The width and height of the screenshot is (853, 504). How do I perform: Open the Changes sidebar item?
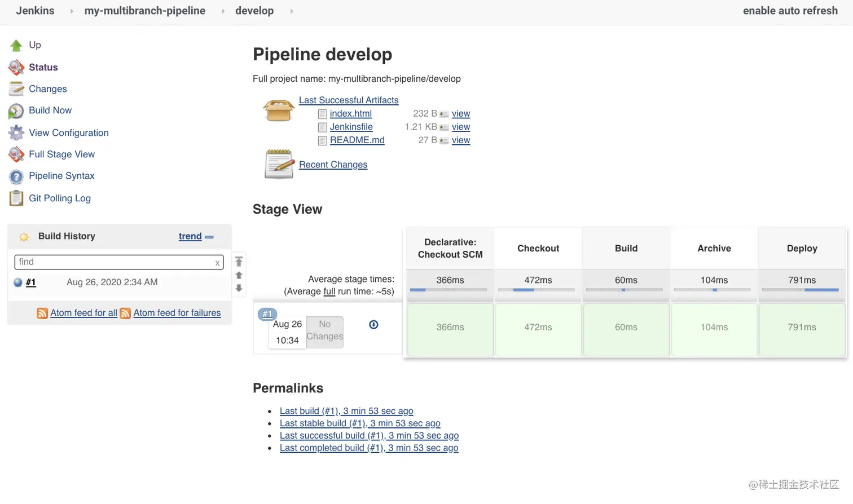coord(48,89)
